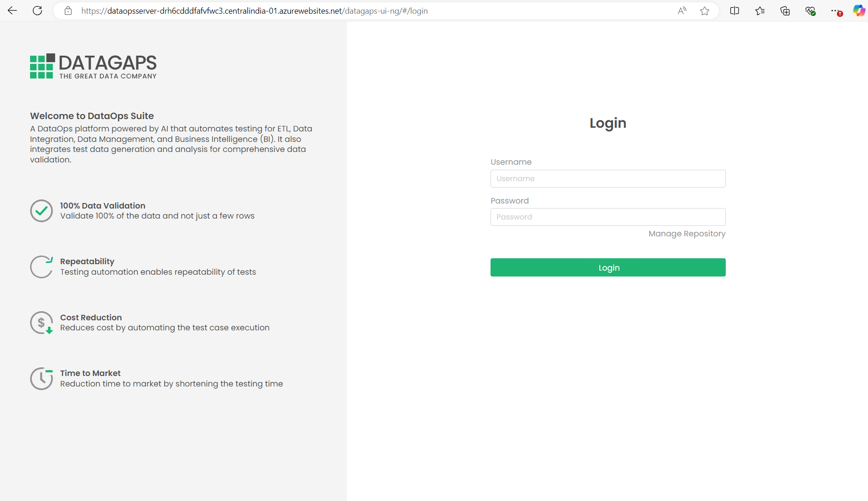This screenshot has width=868, height=501.
Task: Click the 'Login' heading text
Action: point(608,123)
